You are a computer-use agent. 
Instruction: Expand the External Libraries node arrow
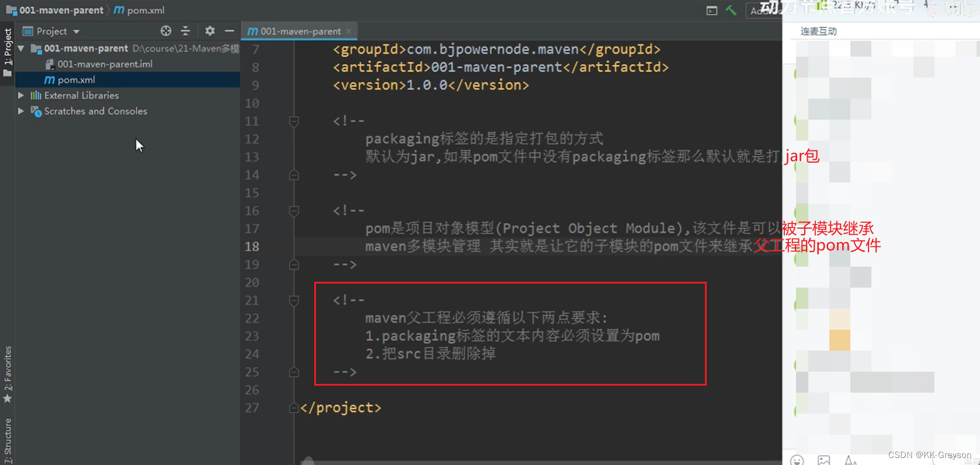point(21,95)
